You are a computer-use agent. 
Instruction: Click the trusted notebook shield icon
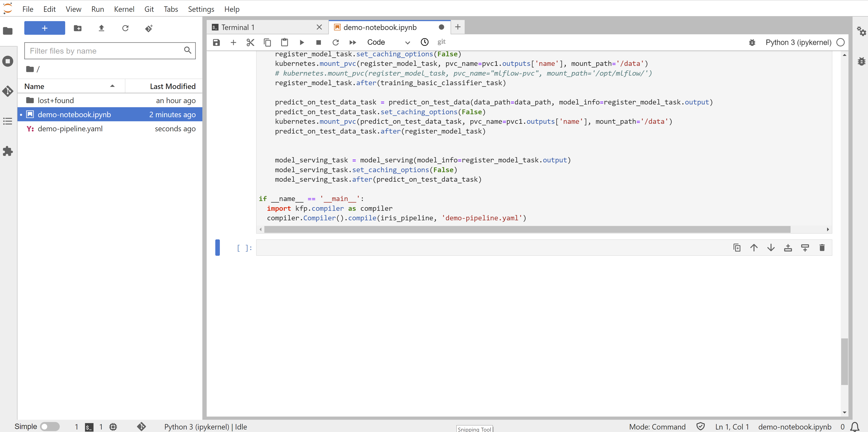[x=701, y=427]
